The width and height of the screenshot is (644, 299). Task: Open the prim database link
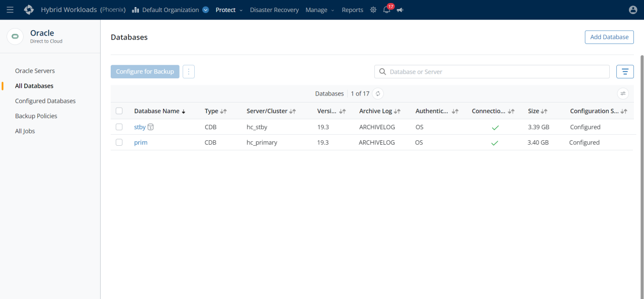tap(140, 142)
